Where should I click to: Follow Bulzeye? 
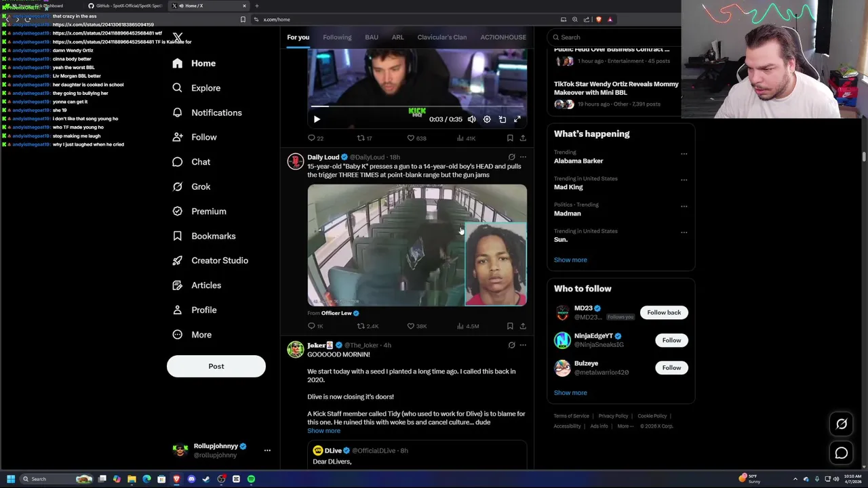[x=671, y=367]
